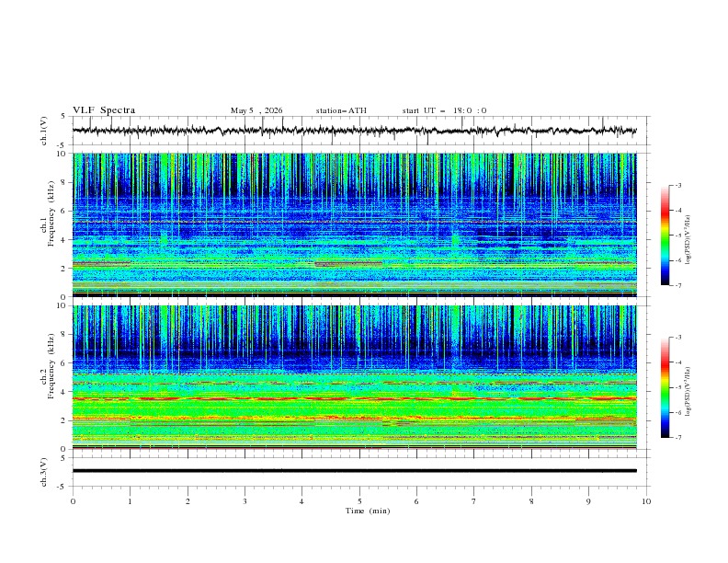The width and height of the screenshot is (728, 563).
Task: Click the 9 minute tick on time axis
Action: 588,501
